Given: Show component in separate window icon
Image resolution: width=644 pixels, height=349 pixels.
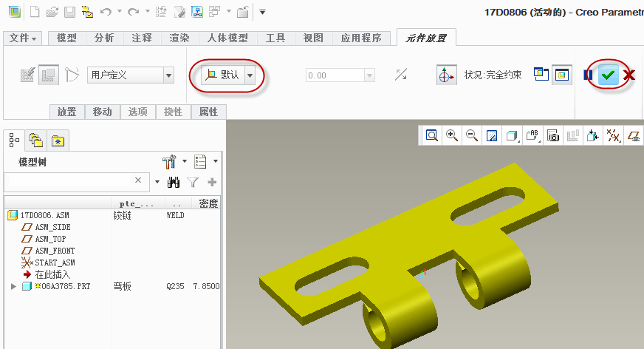Looking at the screenshot, I should point(541,74).
